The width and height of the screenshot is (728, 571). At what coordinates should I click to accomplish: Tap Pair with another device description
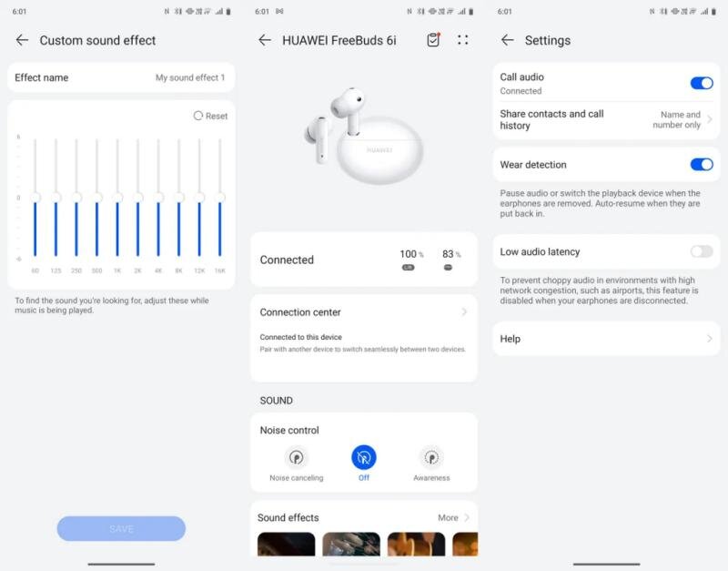tap(362, 349)
